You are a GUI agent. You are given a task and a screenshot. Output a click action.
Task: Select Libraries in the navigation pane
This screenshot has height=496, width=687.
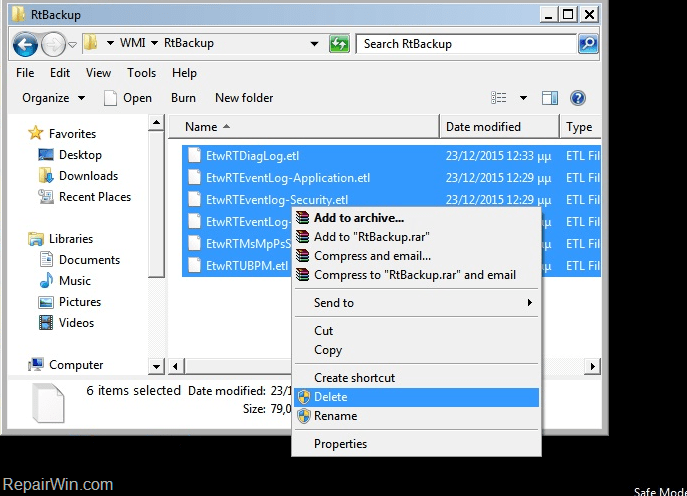point(60,239)
